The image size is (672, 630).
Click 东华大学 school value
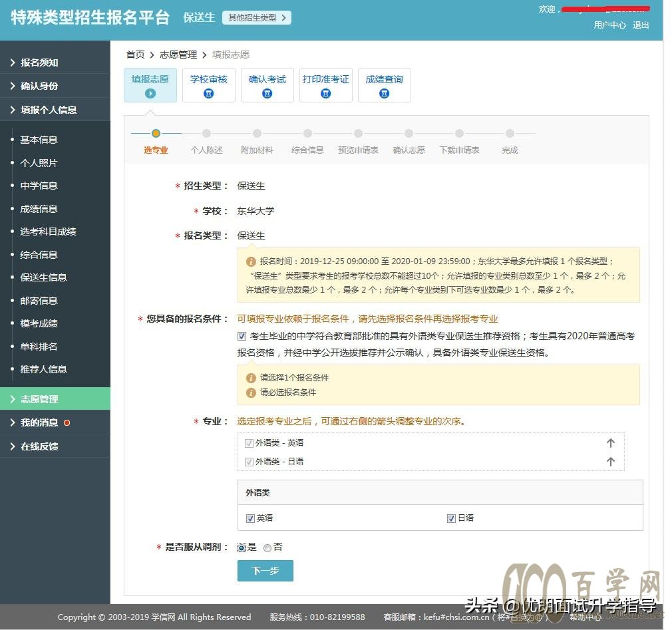click(x=256, y=212)
